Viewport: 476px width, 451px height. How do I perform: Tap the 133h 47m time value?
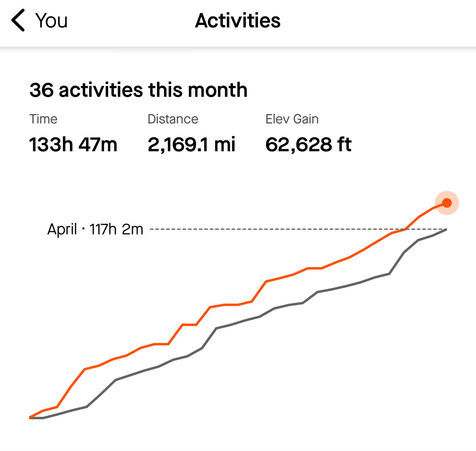(x=73, y=144)
